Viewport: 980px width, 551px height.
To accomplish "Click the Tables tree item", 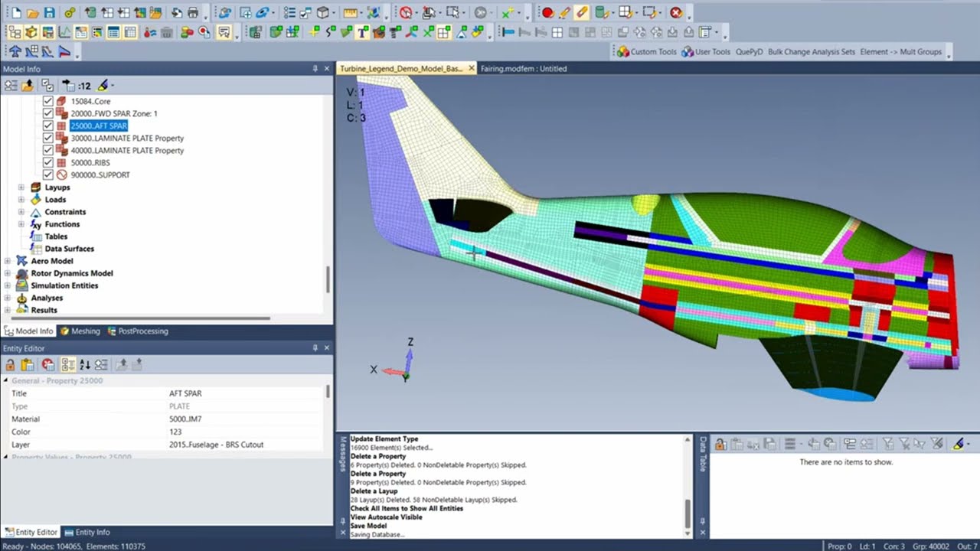I will [x=56, y=236].
